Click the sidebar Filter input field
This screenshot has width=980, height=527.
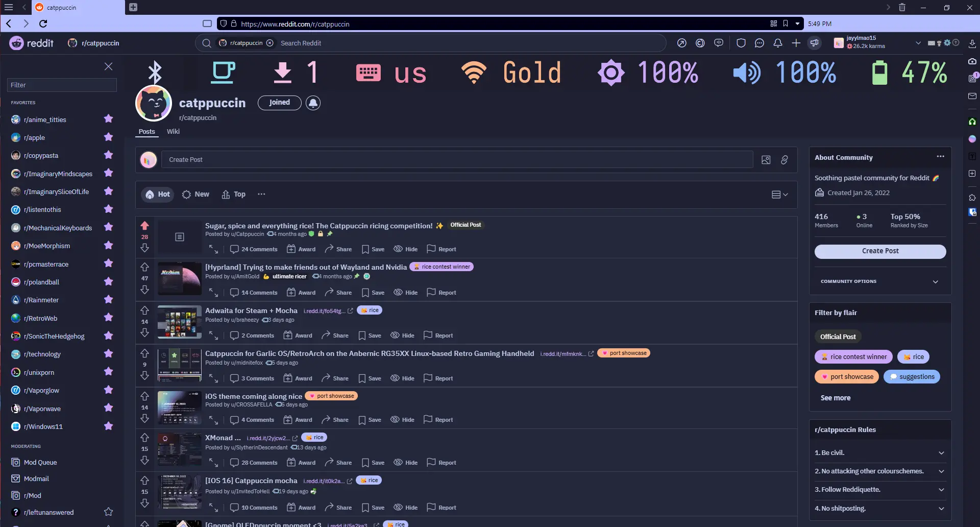pos(62,85)
